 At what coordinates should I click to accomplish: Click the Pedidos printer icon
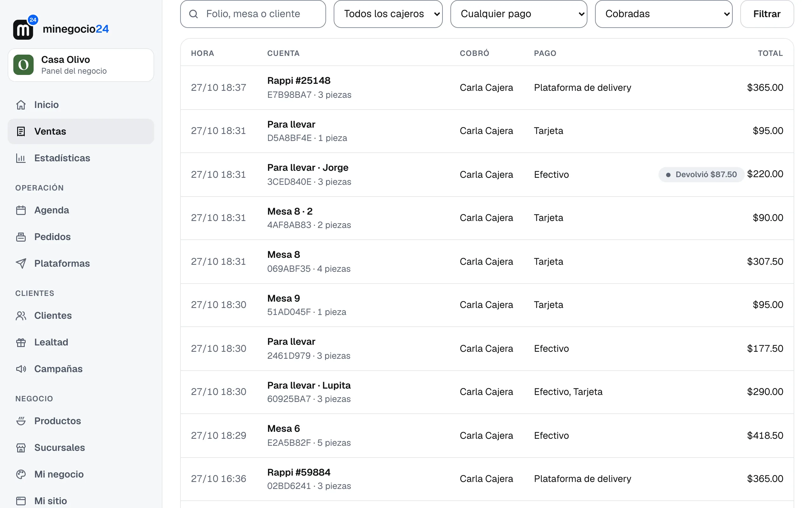click(21, 237)
